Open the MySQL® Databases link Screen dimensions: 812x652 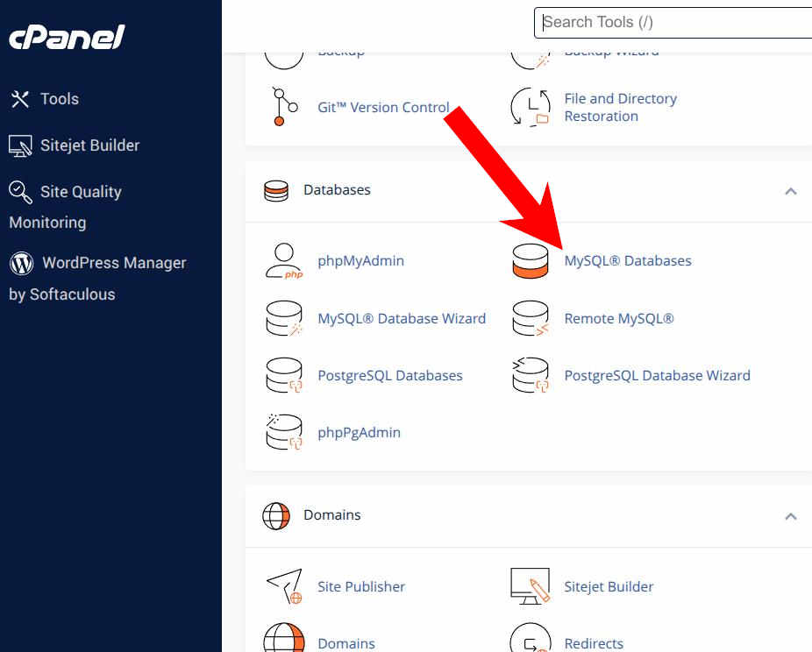tap(628, 261)
